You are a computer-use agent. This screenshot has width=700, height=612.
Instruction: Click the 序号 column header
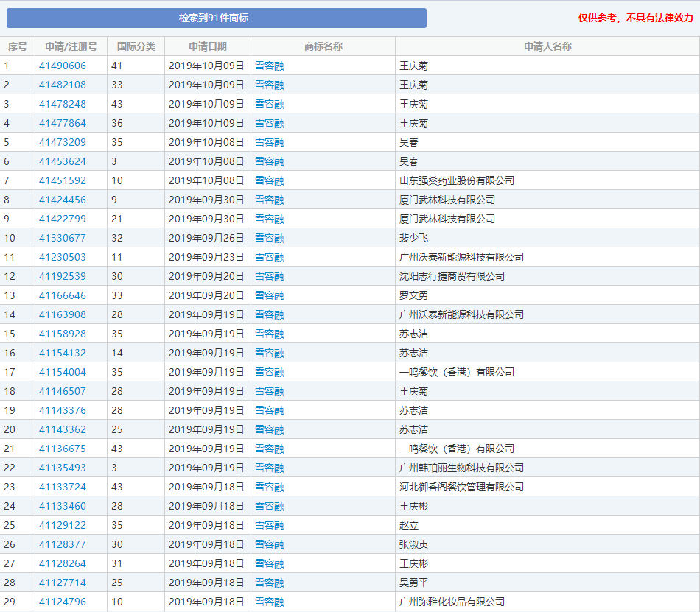pyautogui.click(x=18, y=46)
